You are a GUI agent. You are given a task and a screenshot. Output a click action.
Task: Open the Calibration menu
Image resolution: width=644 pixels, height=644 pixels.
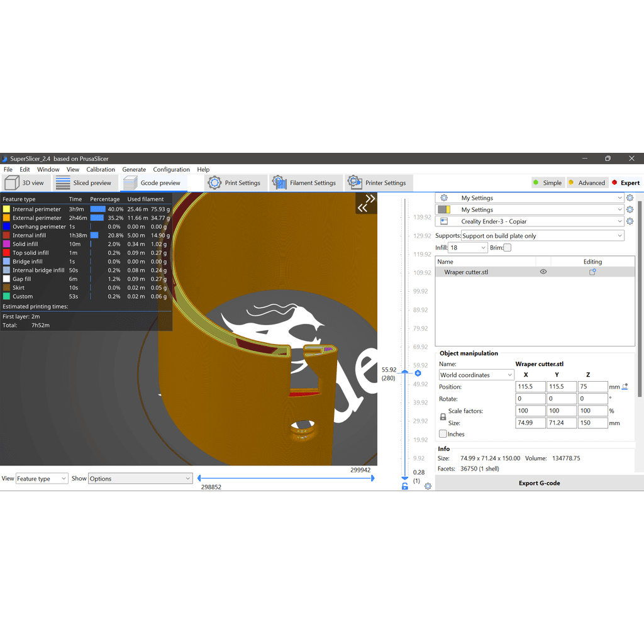pos(101,169)
